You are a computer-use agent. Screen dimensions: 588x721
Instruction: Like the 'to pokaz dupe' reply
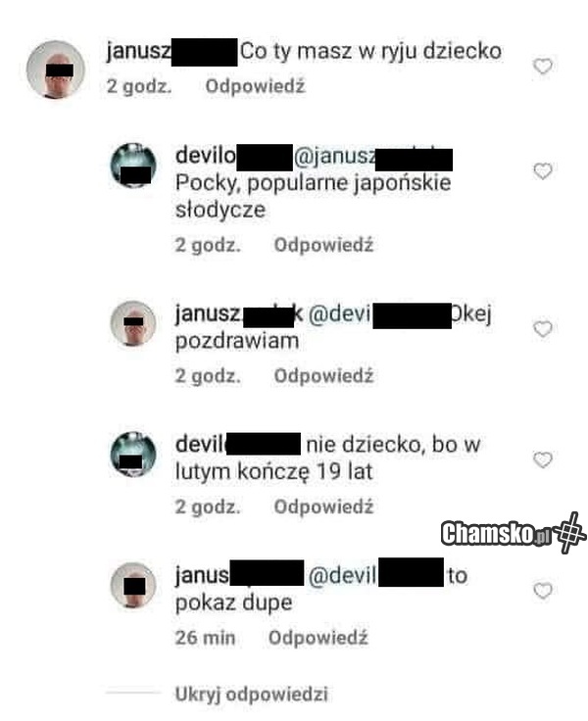tap(543, 591)
